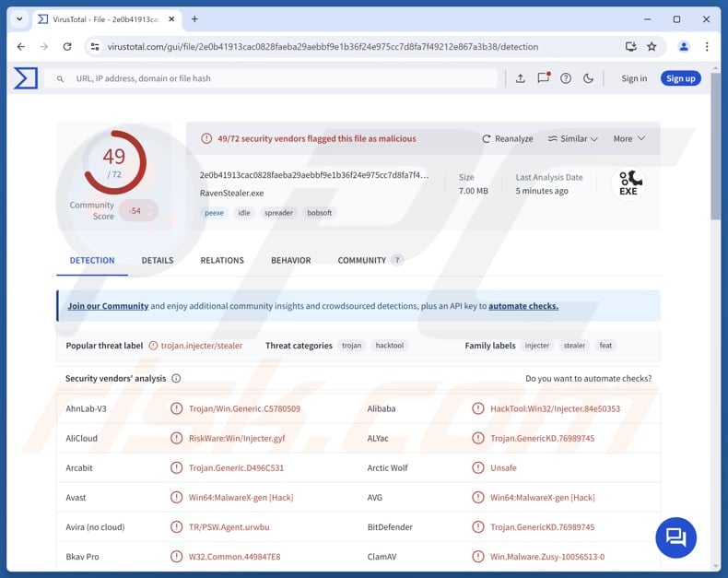Click the info icon beside Security vendors' analysis
Viewport: 728px width, 578px height.
click(176, 378)
